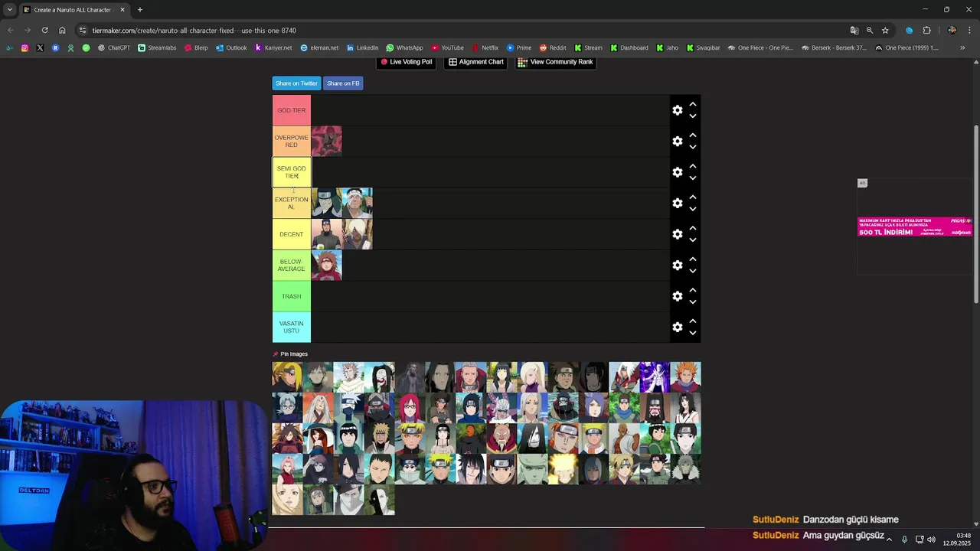
Task: Move OVERPOWERED row up with its up chevron
Action: tap(693, 135)
